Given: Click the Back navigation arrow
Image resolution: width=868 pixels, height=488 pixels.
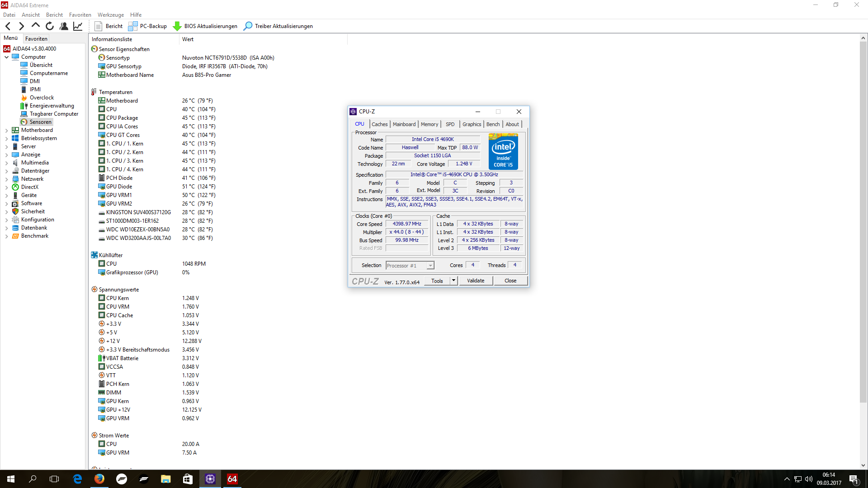Looking at the screenshot, I should point(8,26).
